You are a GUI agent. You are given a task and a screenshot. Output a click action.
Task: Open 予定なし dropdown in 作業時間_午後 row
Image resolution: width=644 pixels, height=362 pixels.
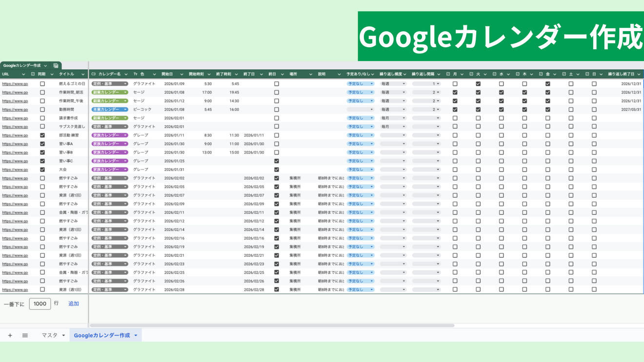point(361,101)
